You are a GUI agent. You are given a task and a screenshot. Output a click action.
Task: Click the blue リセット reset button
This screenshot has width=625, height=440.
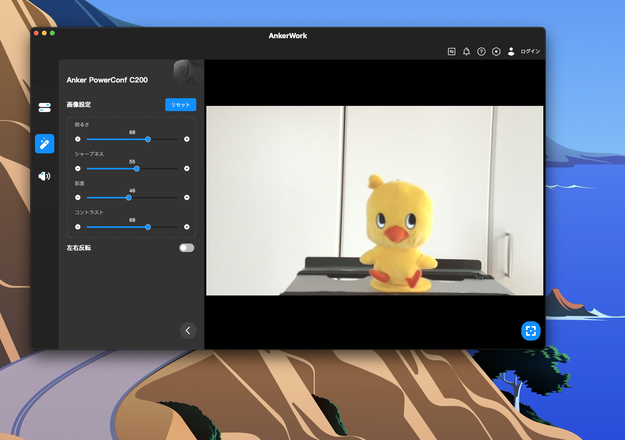(181, 104)
